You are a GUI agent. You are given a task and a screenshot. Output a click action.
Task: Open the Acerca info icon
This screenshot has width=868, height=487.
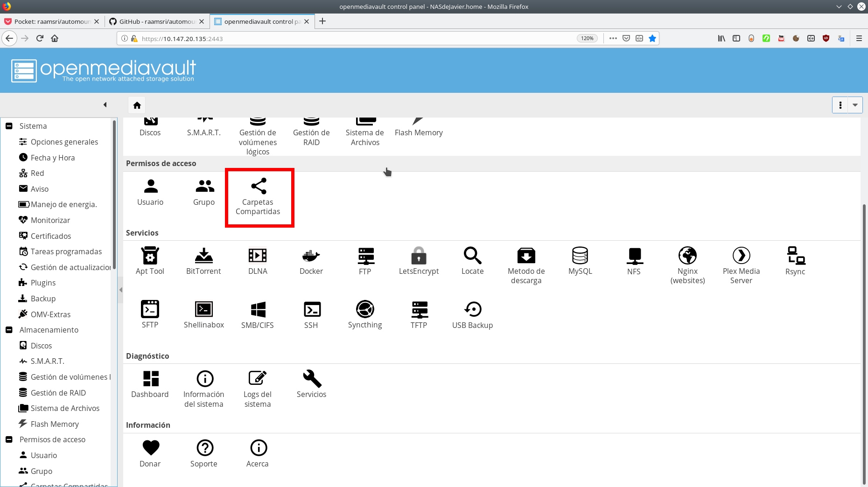point(258,453)
